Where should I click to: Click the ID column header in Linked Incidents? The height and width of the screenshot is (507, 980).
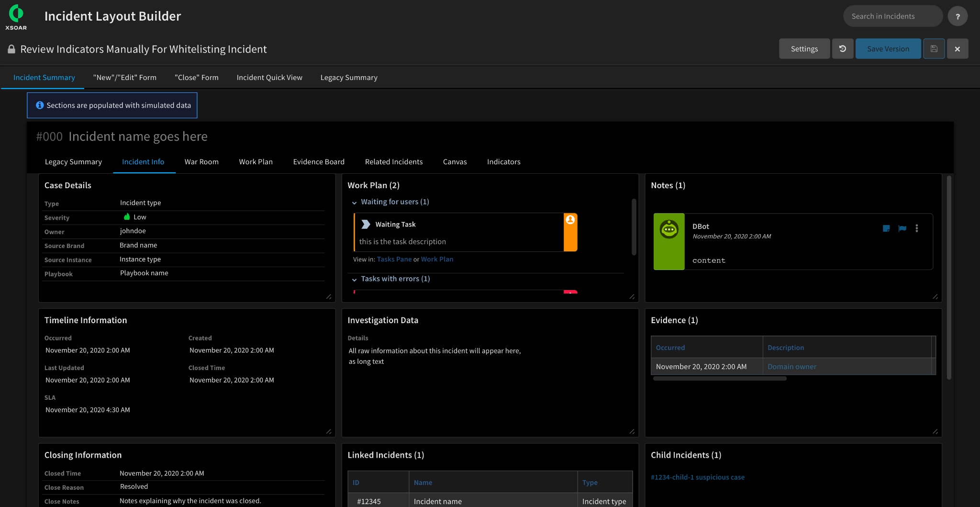[379, 483]
